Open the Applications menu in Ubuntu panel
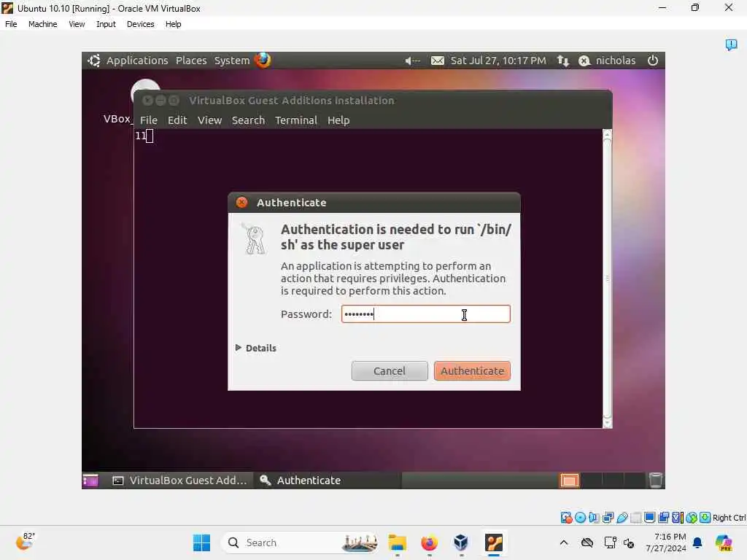 click(137, 61)
